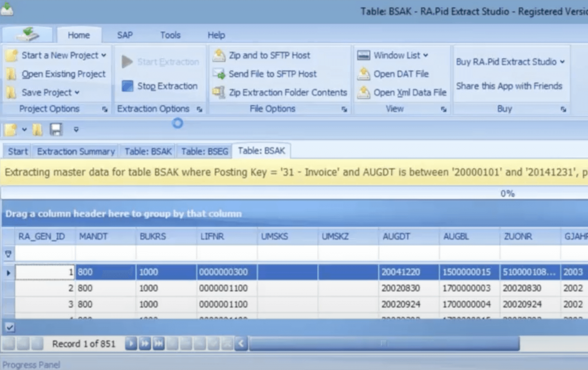
Task: Select cell 20020830 in AUGDT column
Action: 408,288
